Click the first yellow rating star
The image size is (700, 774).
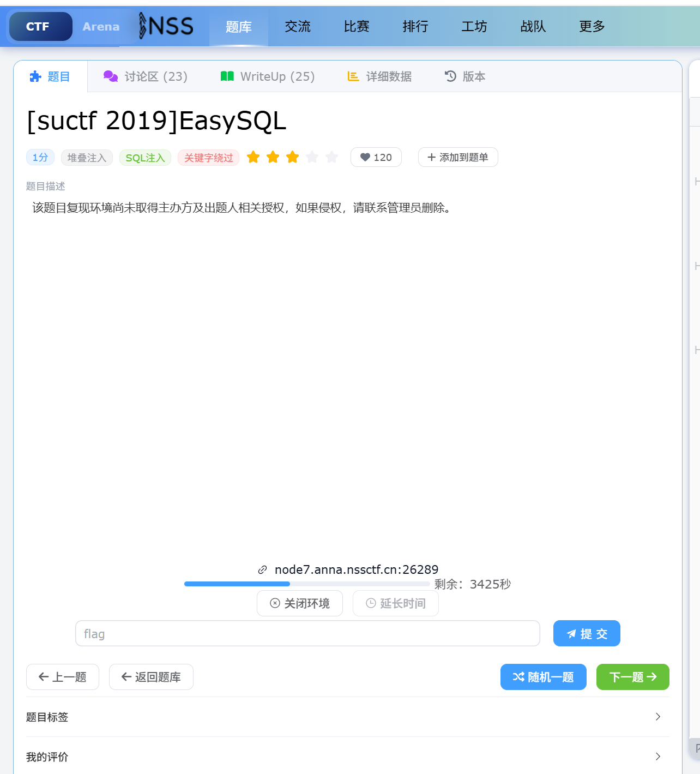pos(253,158)
